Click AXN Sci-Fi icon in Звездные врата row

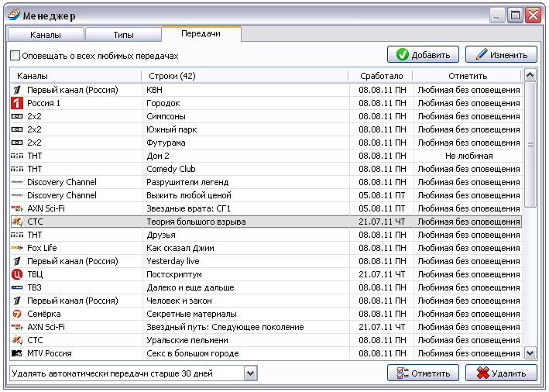tap(17, 208)
